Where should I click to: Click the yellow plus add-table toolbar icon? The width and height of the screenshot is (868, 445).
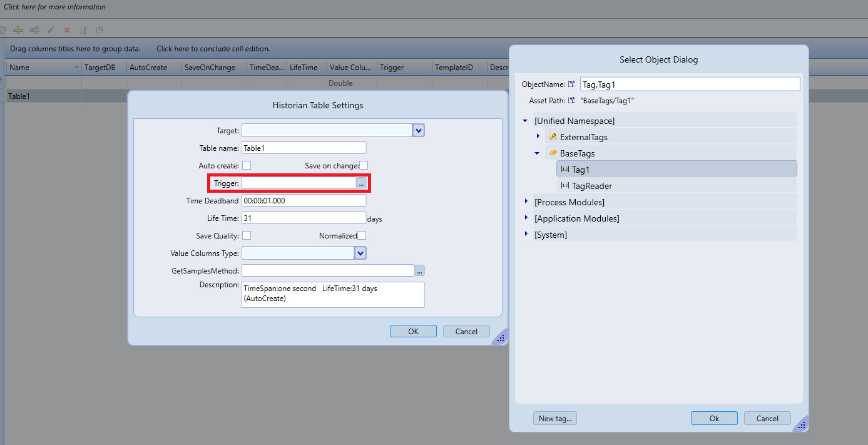coord(18,30)
